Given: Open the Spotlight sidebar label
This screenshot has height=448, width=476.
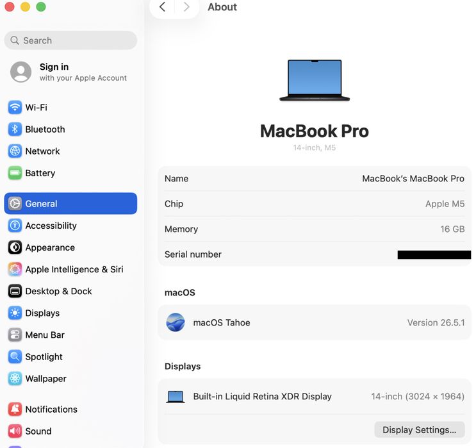Looking at the screenshot, I should click(x=44, y=356).
